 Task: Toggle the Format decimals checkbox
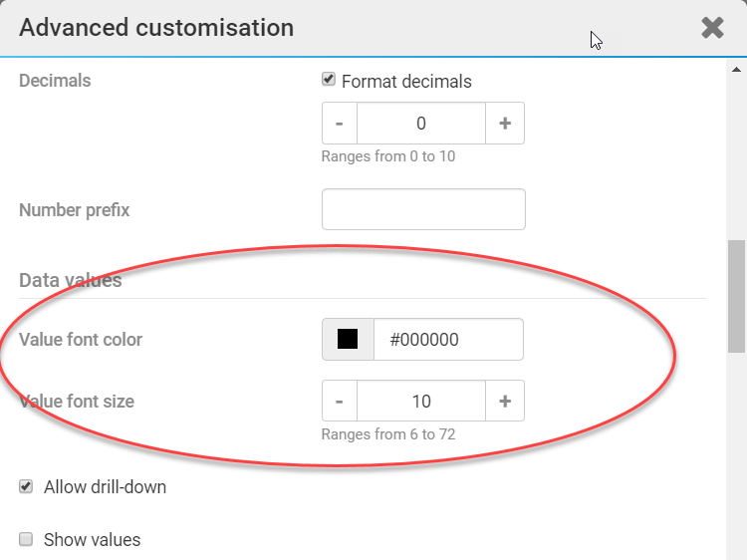[x=329, y=80]
